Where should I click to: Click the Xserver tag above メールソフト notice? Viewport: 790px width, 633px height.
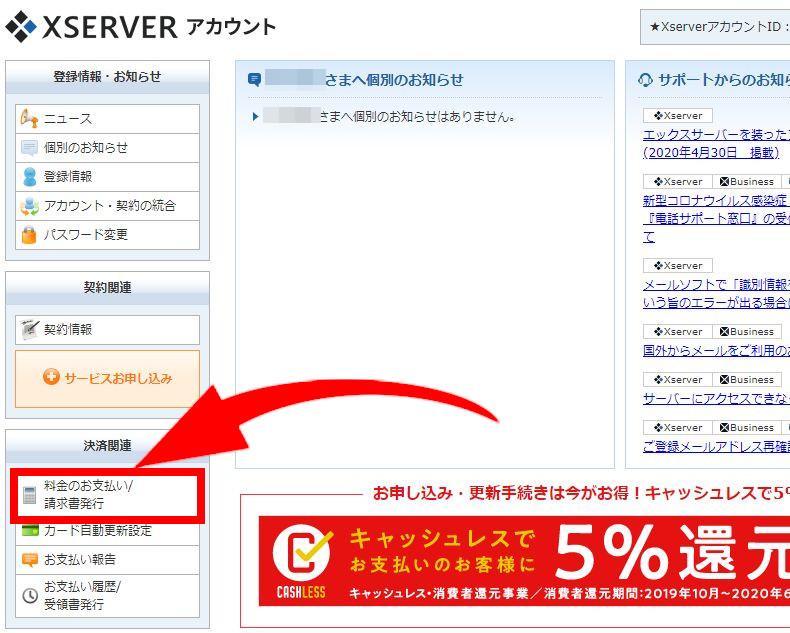[678, 266]
